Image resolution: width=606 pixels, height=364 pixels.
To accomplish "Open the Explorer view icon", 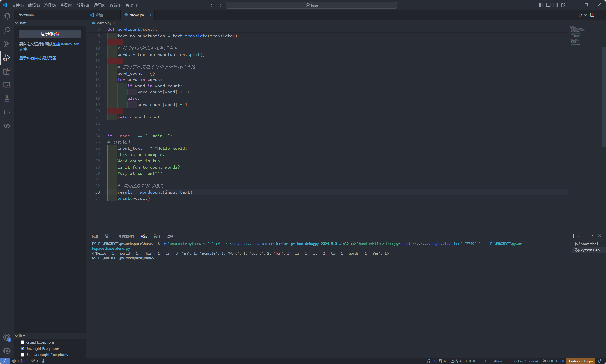I will pos(7,17).
